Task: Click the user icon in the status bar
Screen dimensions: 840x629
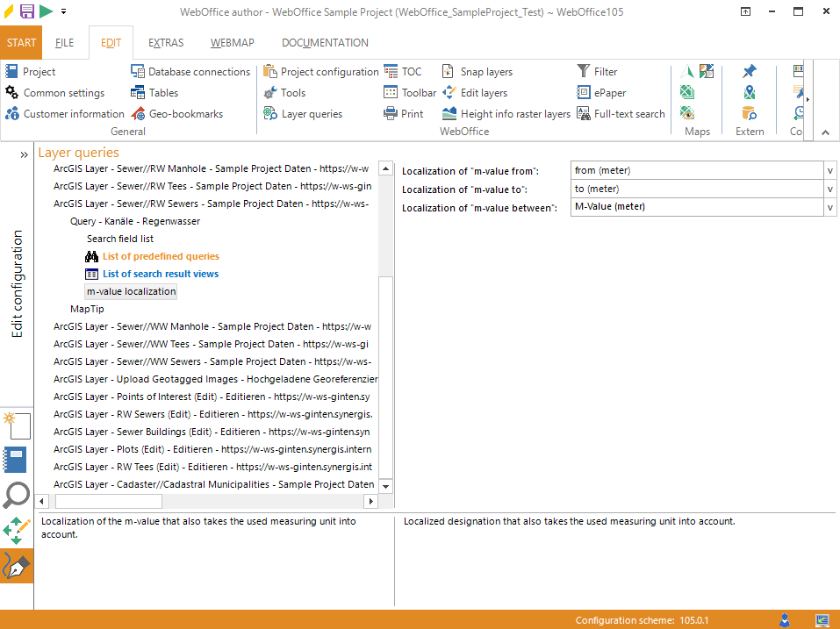Action: point(785,620)
